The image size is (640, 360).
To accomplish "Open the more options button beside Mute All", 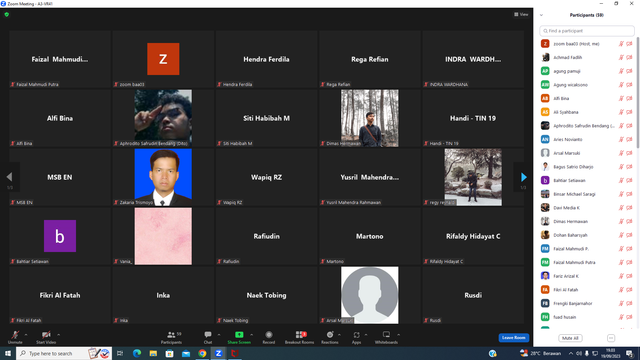I will pyautogui.click(x=611, y=338).
